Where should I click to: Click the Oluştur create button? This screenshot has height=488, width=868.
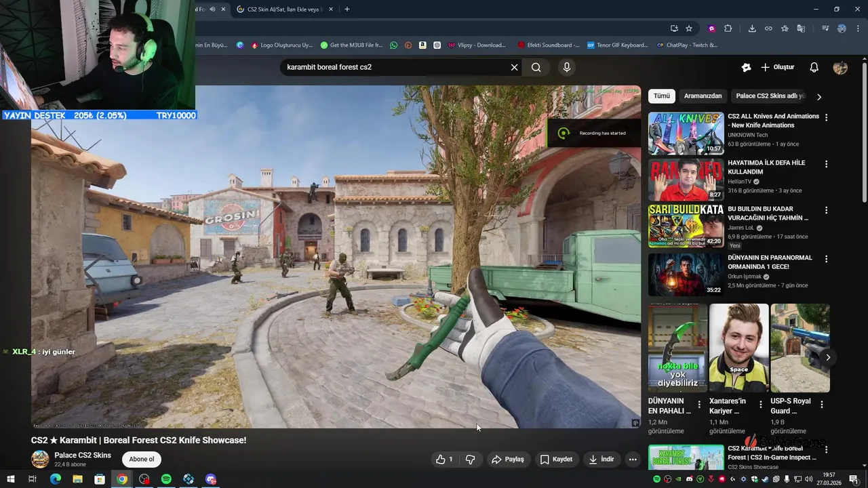777,67
